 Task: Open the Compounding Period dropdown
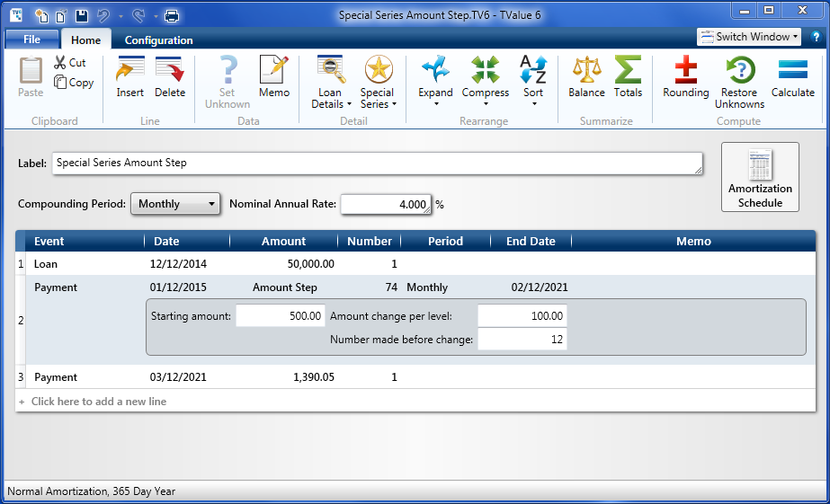tap(175, 204)
